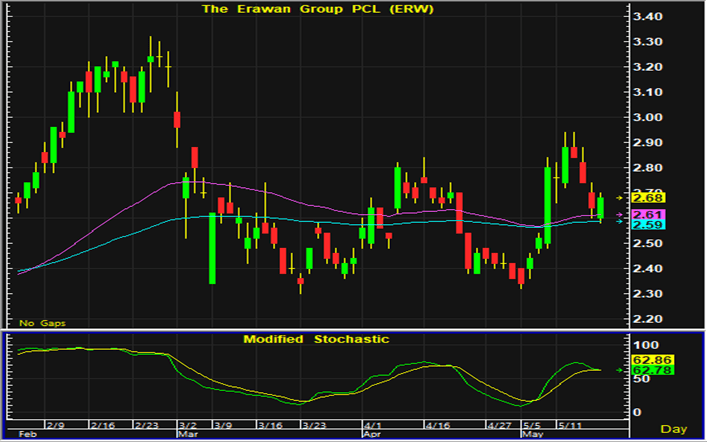Screen dimensions: 707x442
Task: Click the 4/1 date label
Action: tap(373, 425)
